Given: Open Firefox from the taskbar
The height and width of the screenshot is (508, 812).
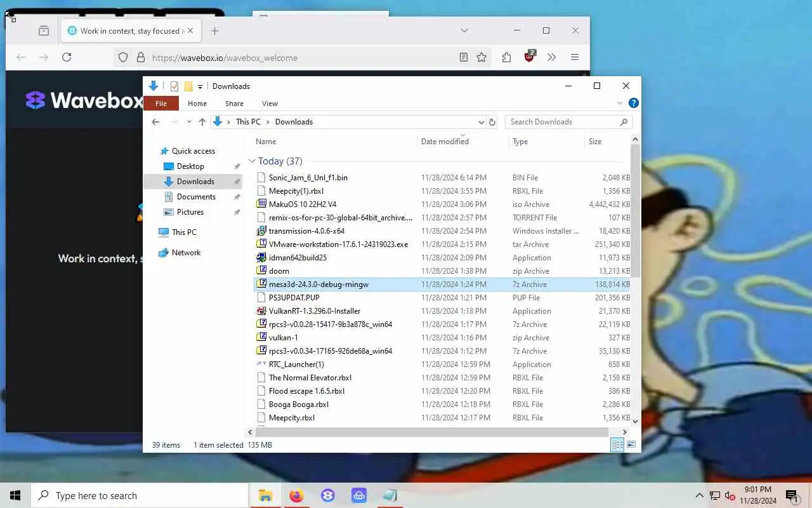Looking at the screenshot, I should 296,495.
